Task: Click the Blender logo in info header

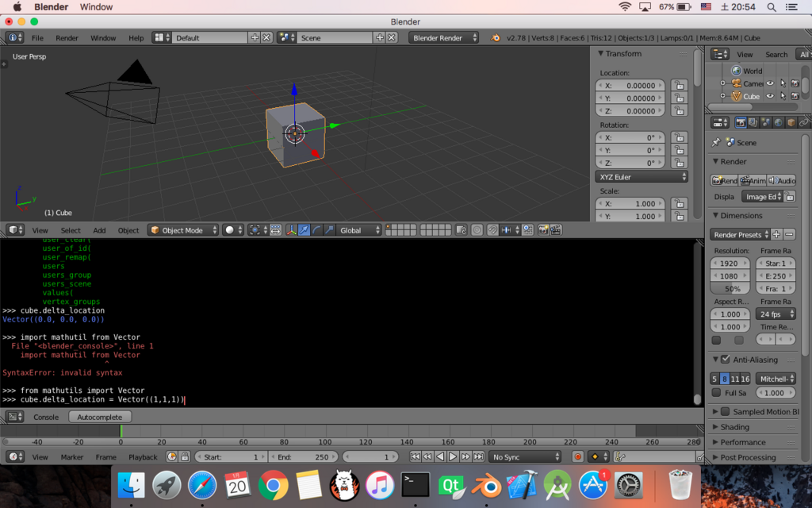Action: coord(496,38)
